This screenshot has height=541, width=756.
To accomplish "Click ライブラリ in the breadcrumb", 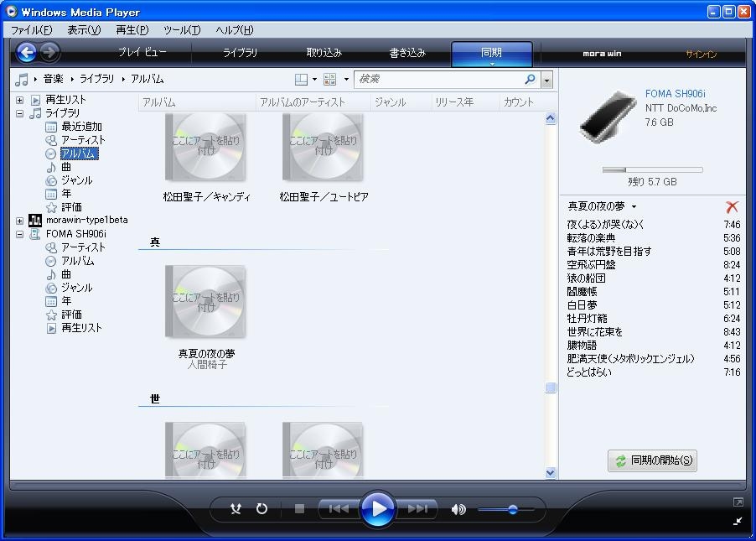I will [97, 79].
